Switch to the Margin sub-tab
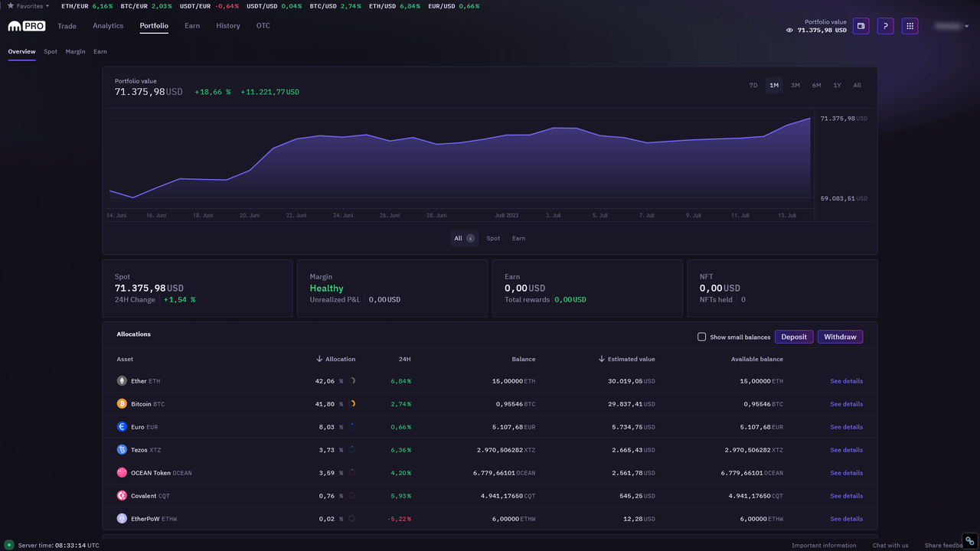The width and height of the screenshot is (980, 551). click(75, 51)
